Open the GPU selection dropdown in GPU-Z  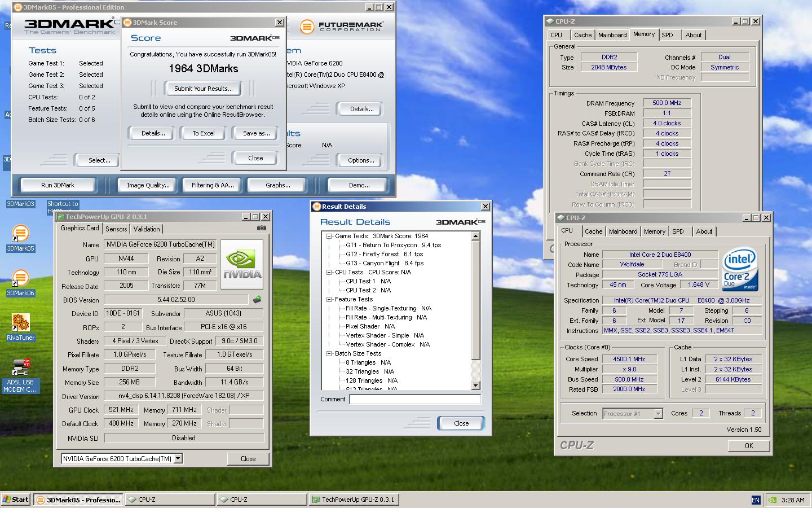tap(178, 458)
